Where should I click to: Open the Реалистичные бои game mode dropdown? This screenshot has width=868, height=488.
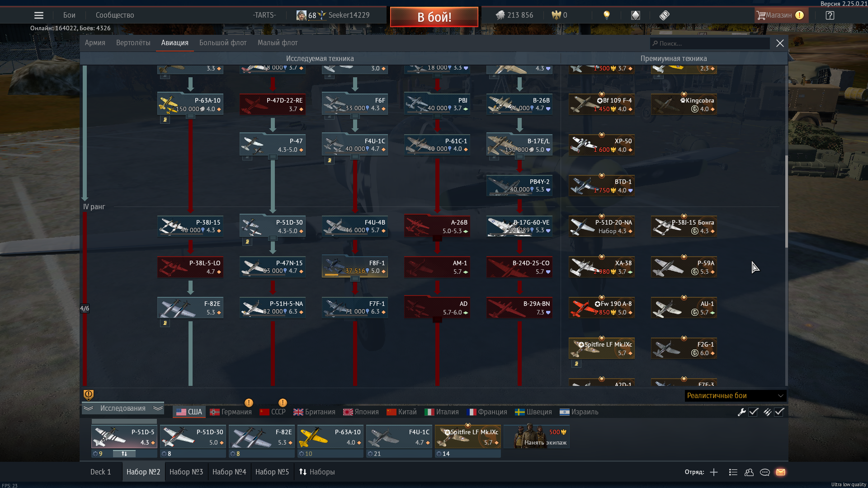pos(735,396)
